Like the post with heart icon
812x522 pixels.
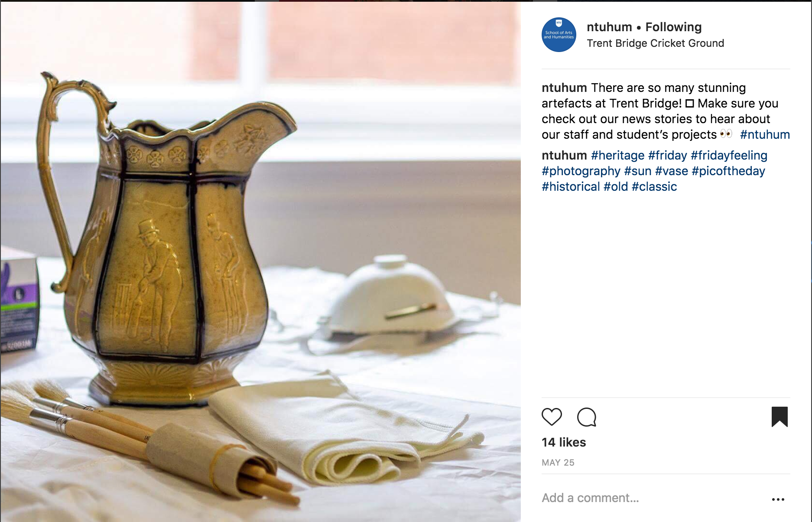552,417
